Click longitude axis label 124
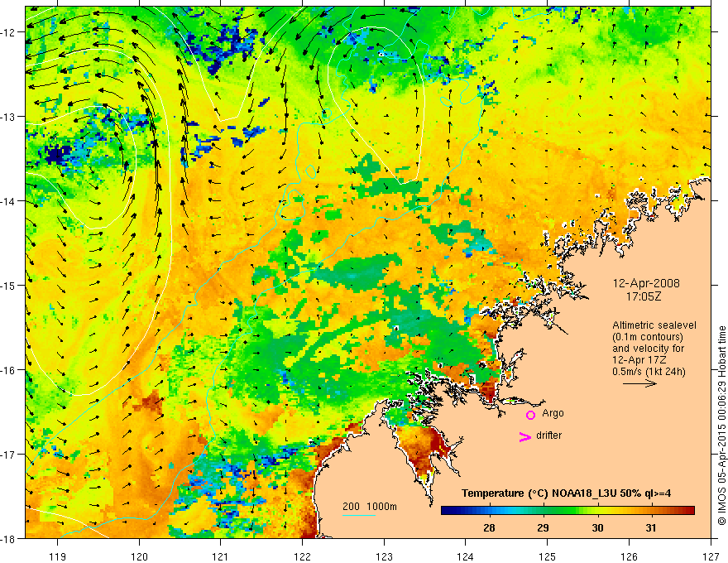Viewport: 728px width, 563px height. click(x=466, y=556)
